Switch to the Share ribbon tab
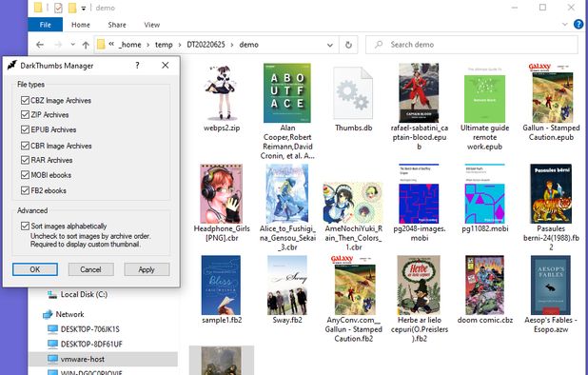 (x=117, y=25)
